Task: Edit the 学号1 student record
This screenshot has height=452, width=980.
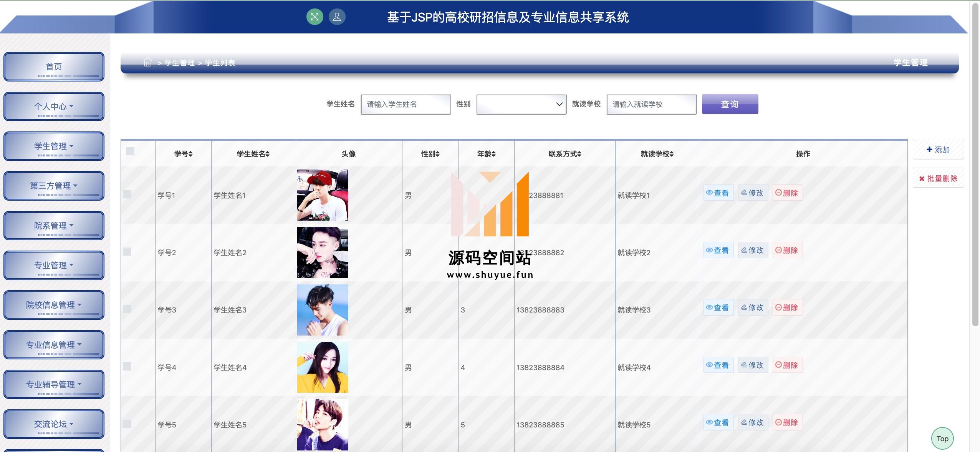Action: (753, 193)
